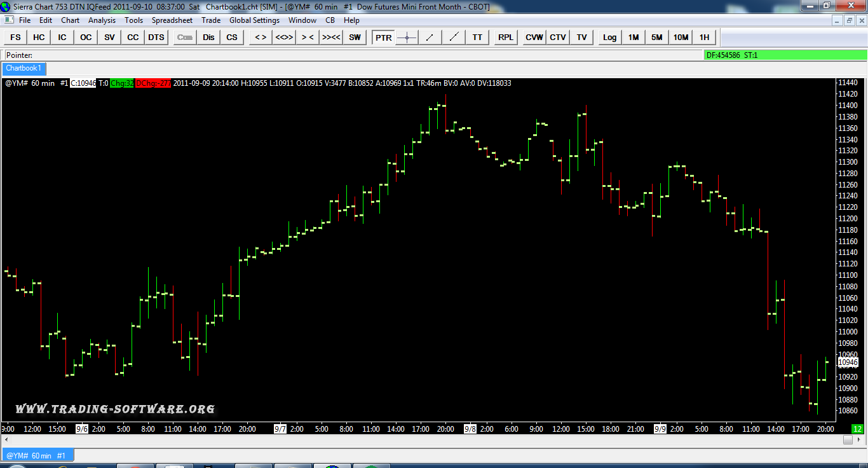The width and height of the screenshot is (868, 468).
Task: Click the 10946 current price label
Action: pyautogui.click(x=847, y=362)
